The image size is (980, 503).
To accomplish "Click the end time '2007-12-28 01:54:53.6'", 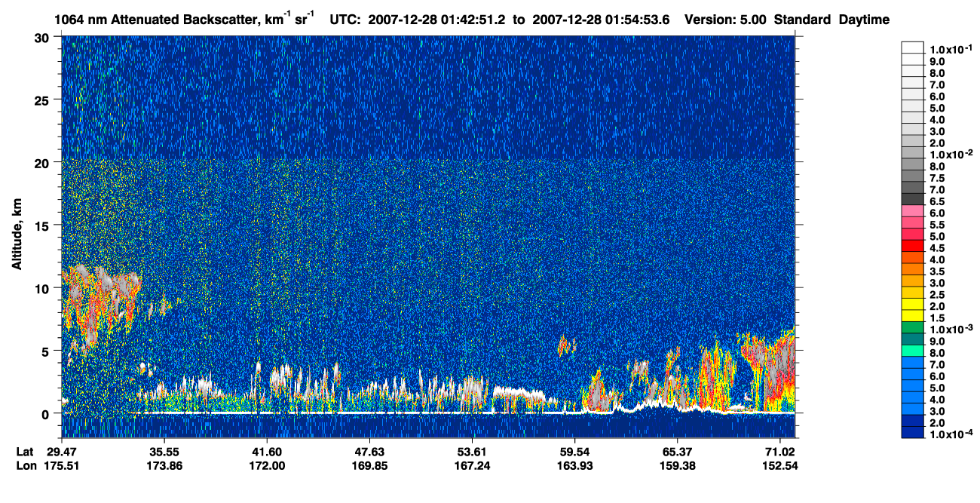I will 602,20.
